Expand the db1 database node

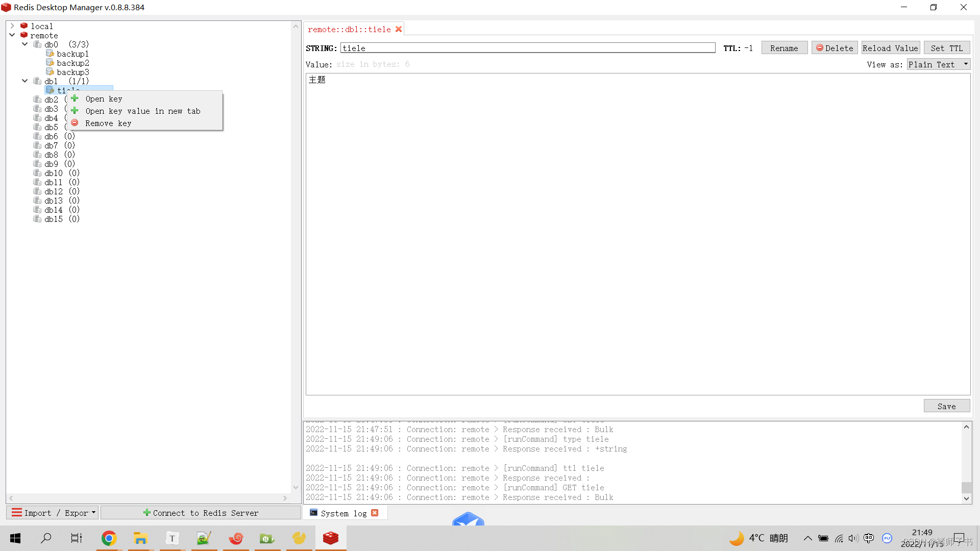(25, 81)
